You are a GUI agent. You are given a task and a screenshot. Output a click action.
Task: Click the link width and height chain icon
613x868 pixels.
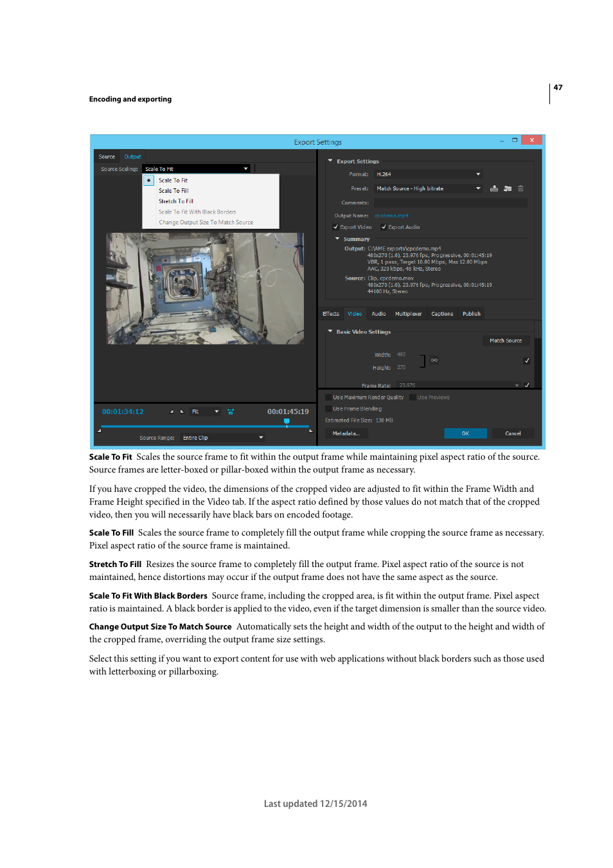point(434,360)
